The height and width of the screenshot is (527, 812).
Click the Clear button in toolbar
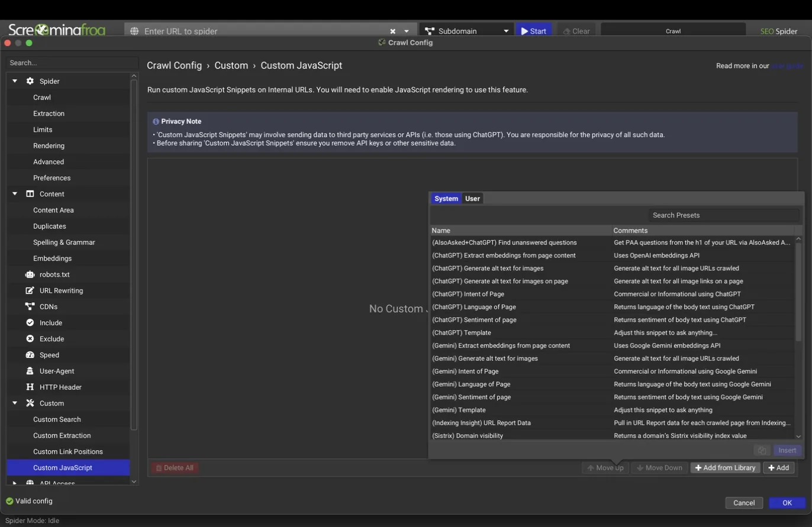(x=576, y=31)
